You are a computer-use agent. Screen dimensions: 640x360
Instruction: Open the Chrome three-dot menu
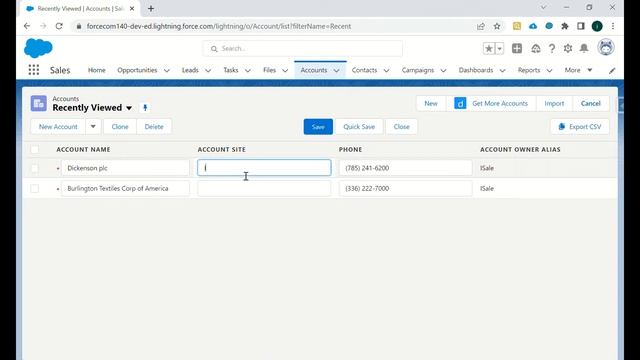coord(613,26)
